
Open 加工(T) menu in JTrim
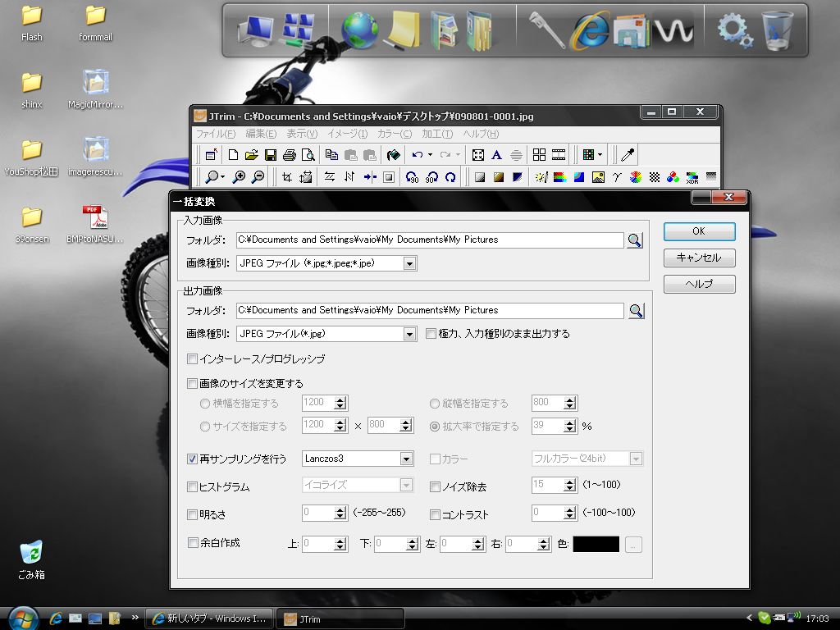pos(437,134)
